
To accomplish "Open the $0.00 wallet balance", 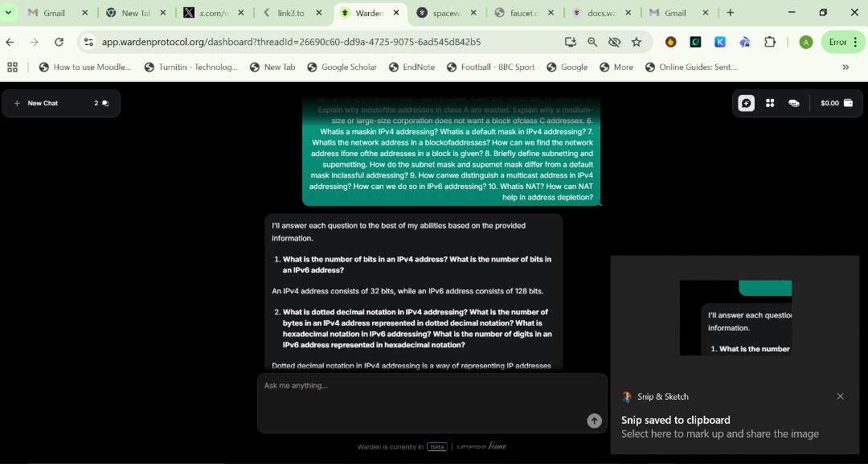I will click(837, 103).
